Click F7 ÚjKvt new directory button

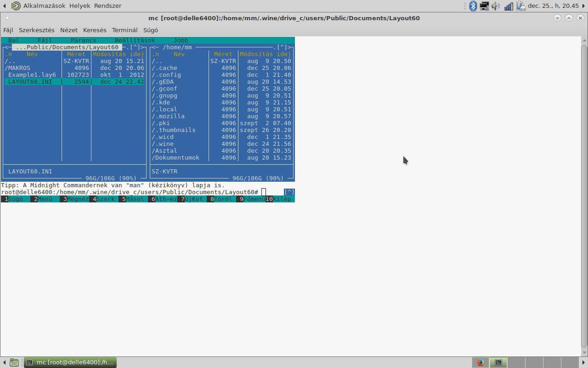click(192, 199)
